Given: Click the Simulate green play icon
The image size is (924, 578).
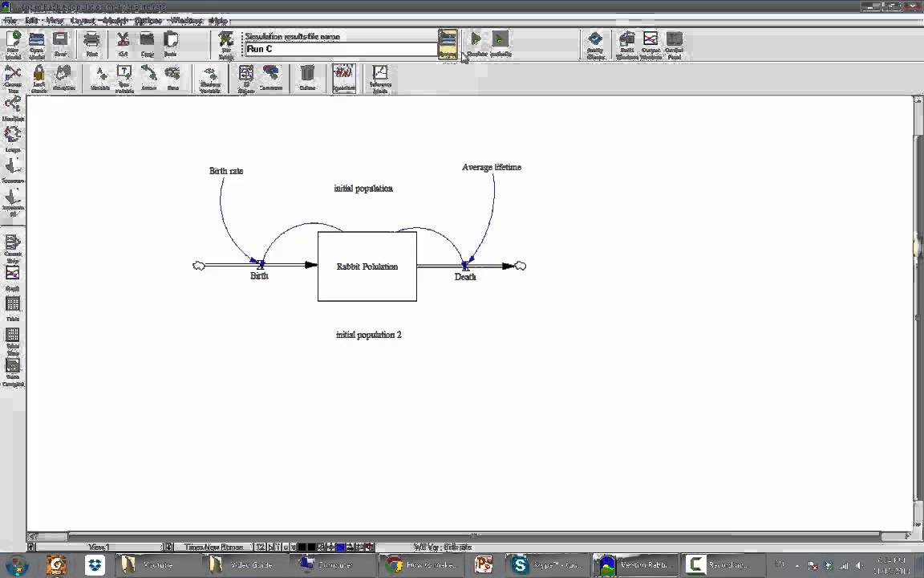Looking at the screenshot, I should pos(476,44).
